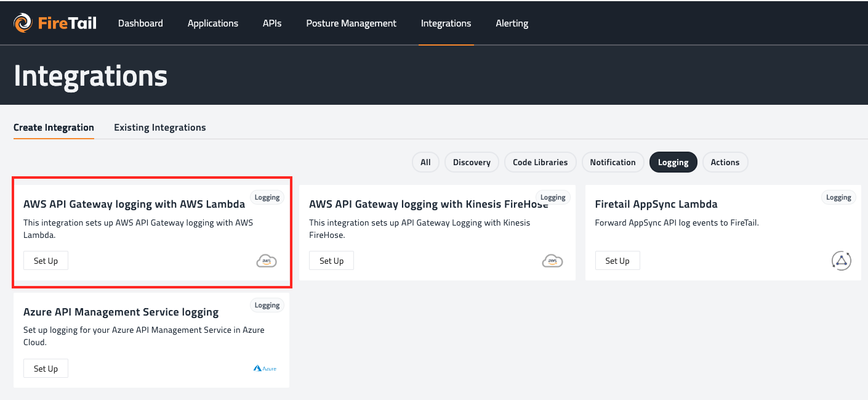
Task: Show only Notification integrations
Action: 613,162
